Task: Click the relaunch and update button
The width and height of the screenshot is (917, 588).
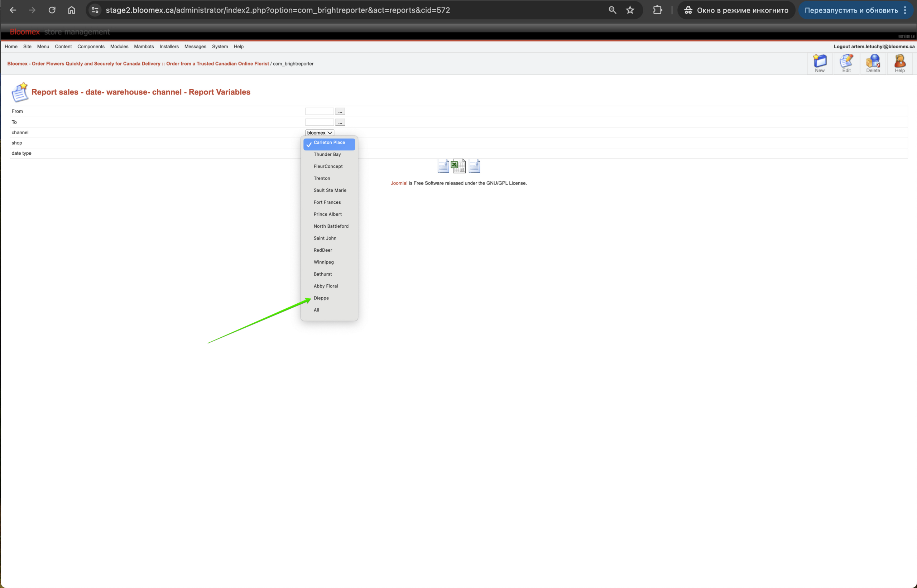Action: tap(851, 10)
